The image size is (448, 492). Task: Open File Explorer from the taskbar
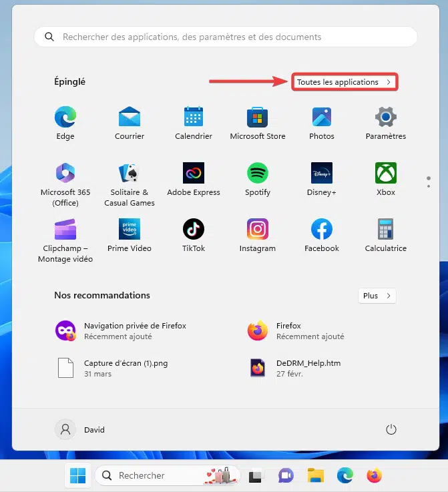click(x=316, y=476)
